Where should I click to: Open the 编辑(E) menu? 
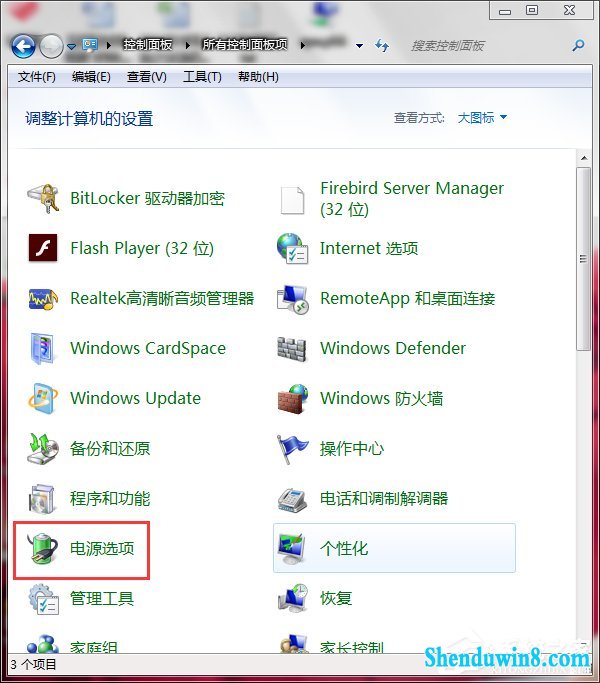(x=91, y=77)
